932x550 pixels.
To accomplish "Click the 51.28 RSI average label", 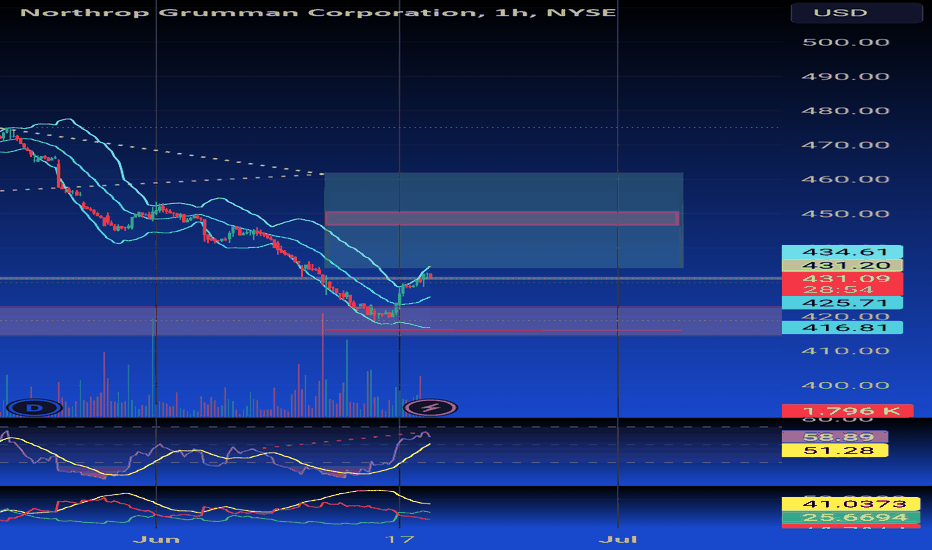I will click(x=835, y=451).
